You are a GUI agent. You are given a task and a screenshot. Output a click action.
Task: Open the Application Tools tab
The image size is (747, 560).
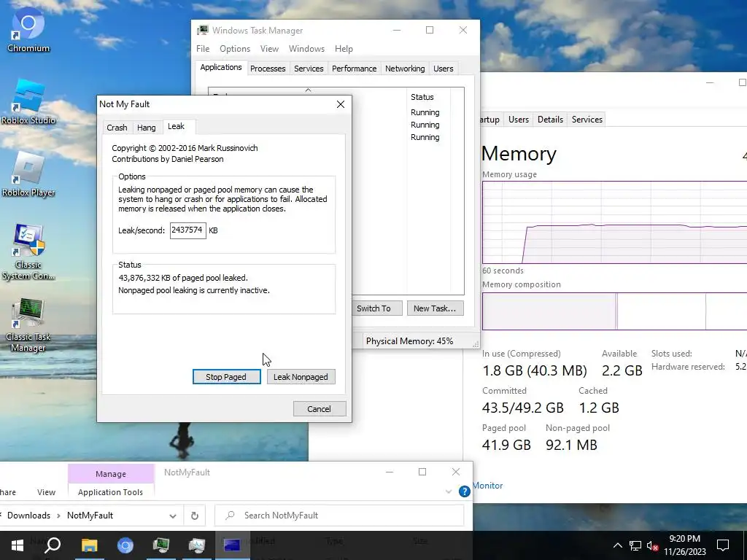click(x=111, y=492)
